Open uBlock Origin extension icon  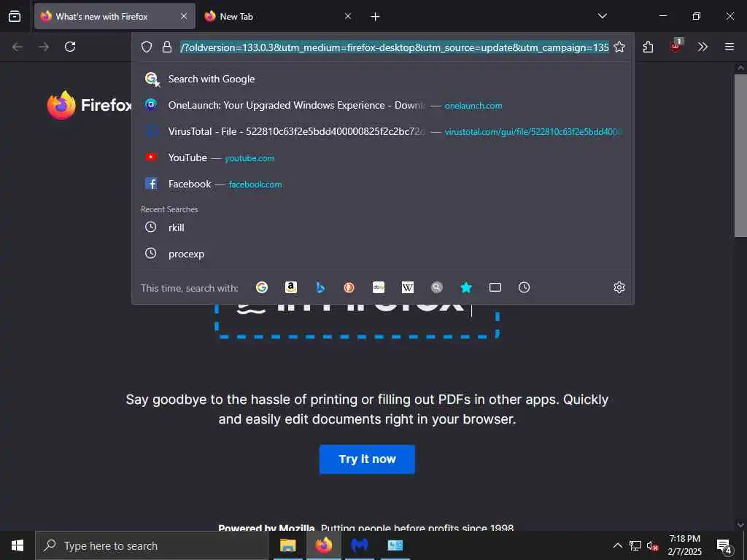point(676,46)
